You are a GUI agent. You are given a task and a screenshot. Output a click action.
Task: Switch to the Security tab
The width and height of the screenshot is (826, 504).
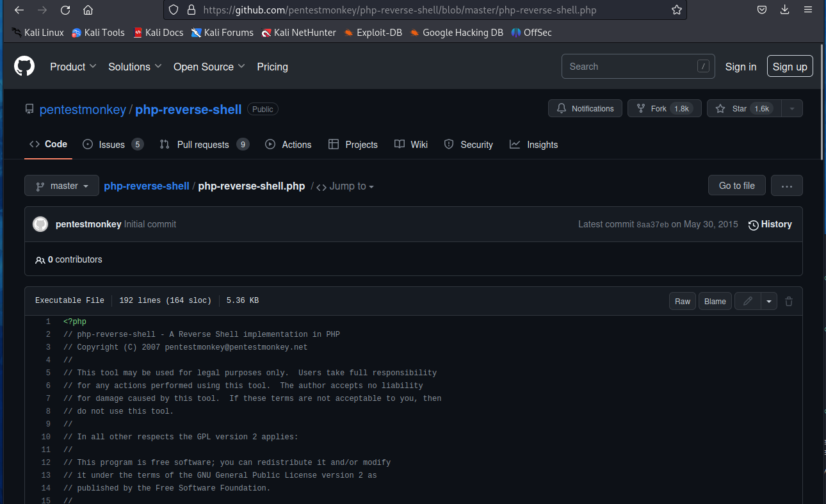coord(469,145)
